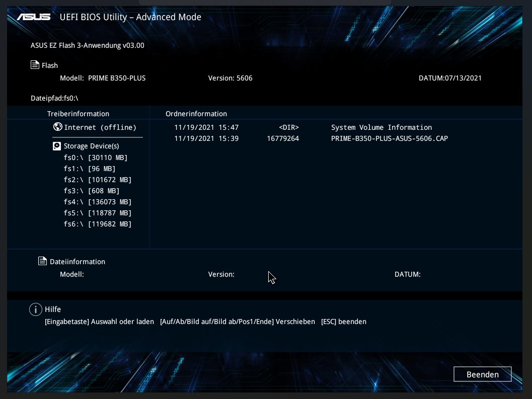Click the Internet globe icon
532x399 pixels.
click(58, 127)
